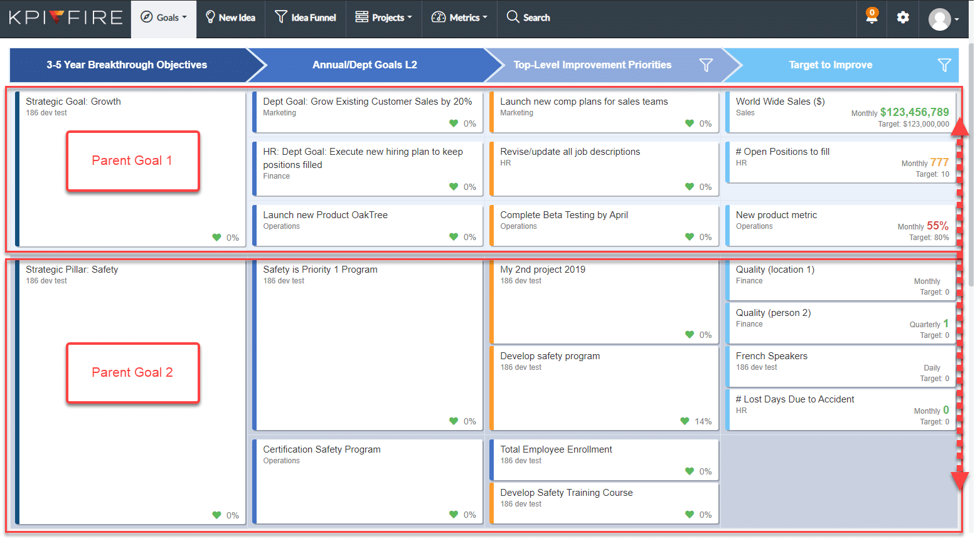Open Dept Goal: Grow Existing Customer Sales
The width and height of the screenshot is (980, 546).
368,112
